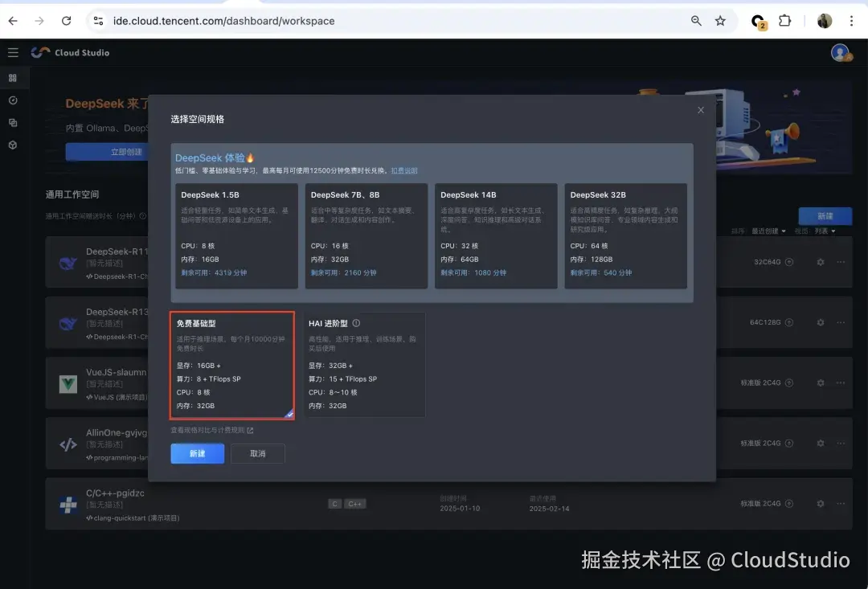Open the workspaces grid icon in sidebar

(13, 77)
